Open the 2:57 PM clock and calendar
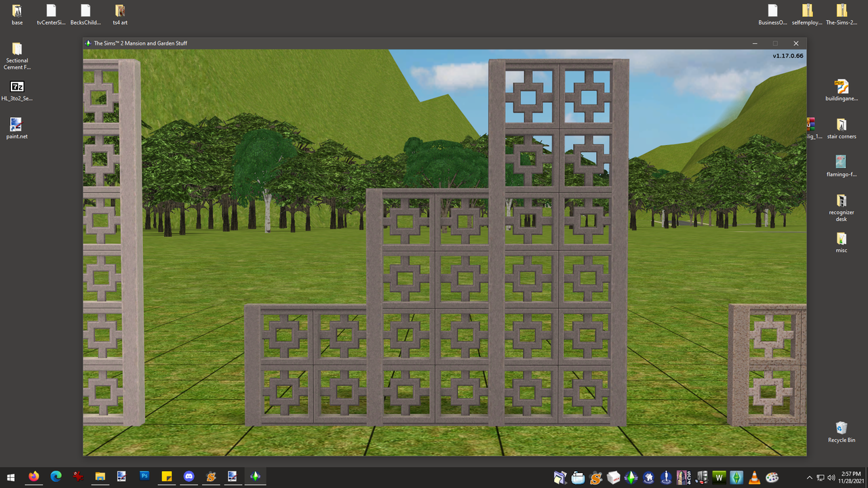Viewport: 868px width, 488px height. (850, 477)
